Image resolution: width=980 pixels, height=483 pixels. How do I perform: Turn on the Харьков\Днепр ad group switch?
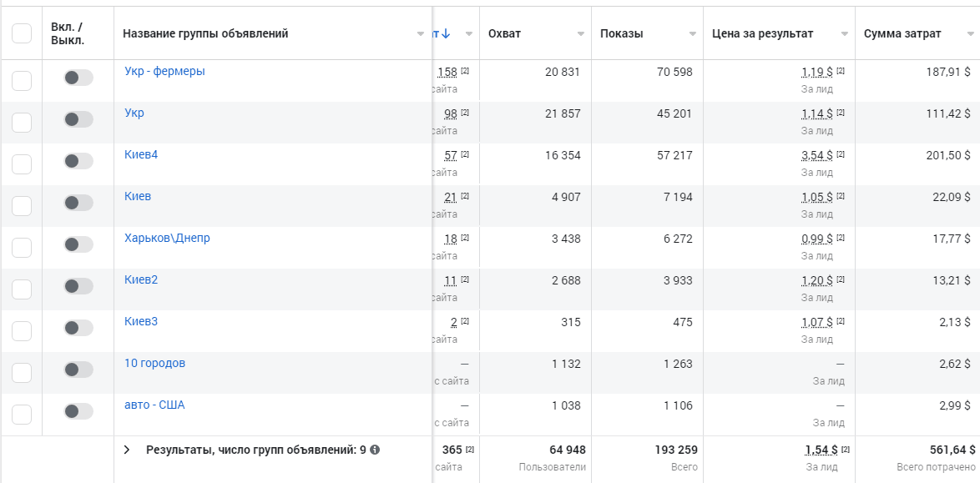pos(78,244)
